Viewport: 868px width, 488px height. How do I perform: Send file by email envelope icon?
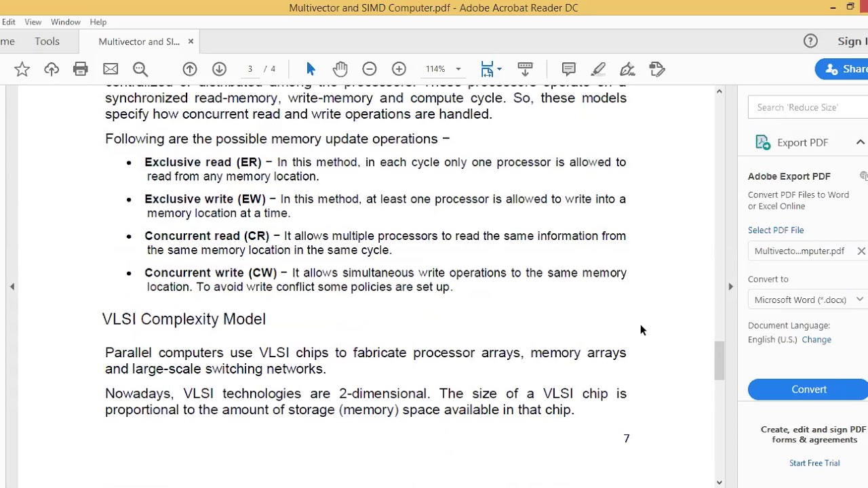[111, 69]
